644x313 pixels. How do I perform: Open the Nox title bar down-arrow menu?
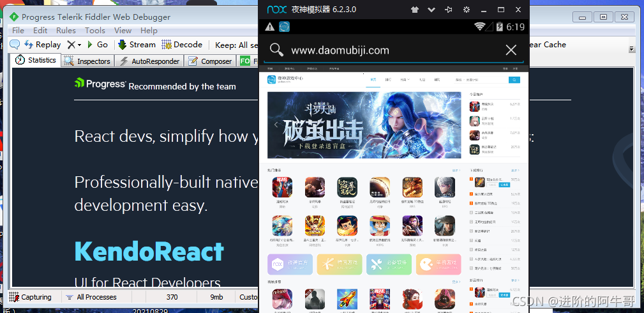[x=431, y=10]
